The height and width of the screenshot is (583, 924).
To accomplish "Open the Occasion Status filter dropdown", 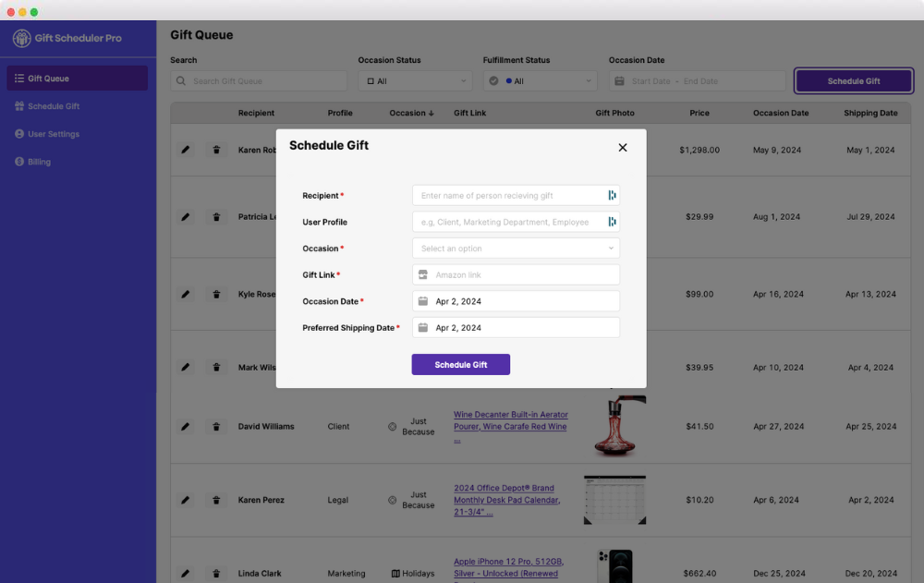I will (x=415, y=81).
